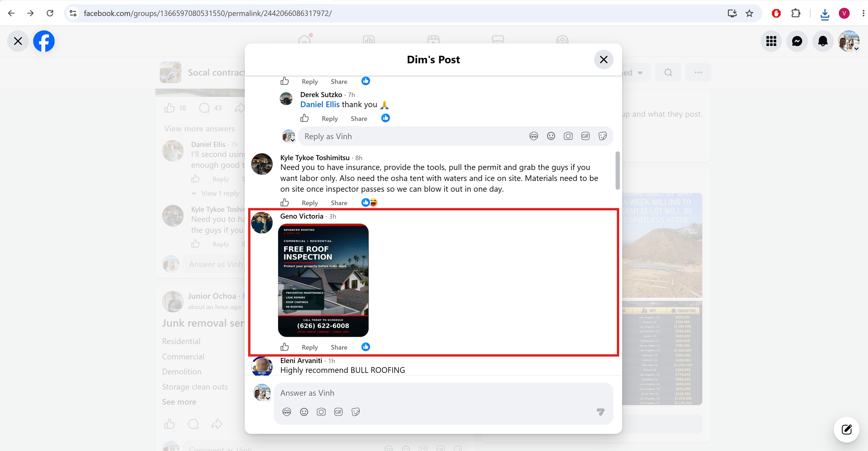
Task: Reply to Geno Victoria's comment
Action: (310, 347)
